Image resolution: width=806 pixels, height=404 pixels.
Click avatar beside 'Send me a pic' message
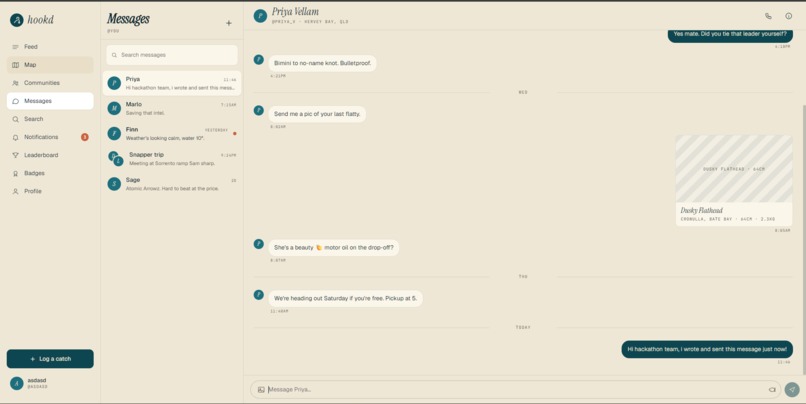(259, 111)
